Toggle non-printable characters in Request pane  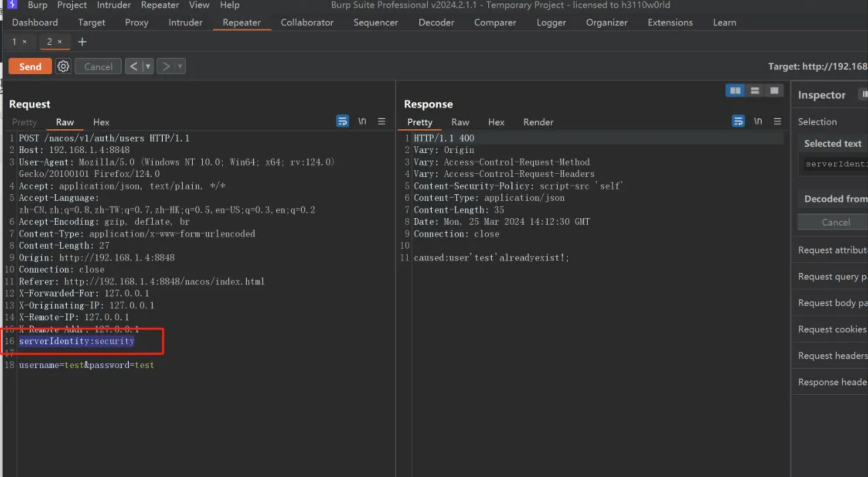(362, 121)
